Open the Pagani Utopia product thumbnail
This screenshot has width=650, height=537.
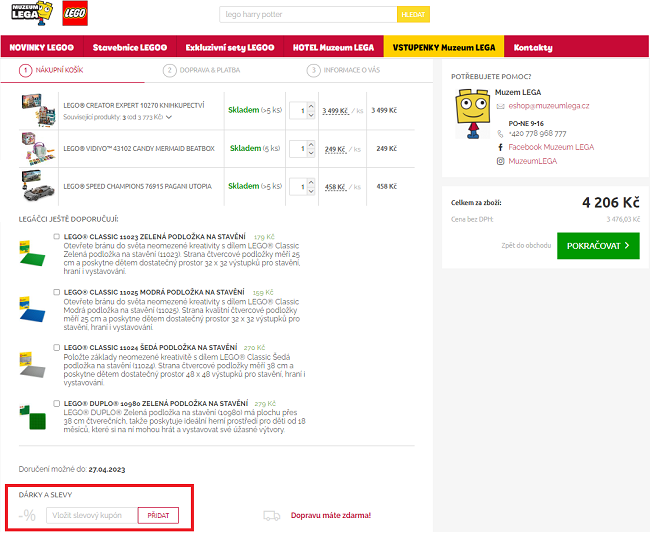click(x=39, y=186)
